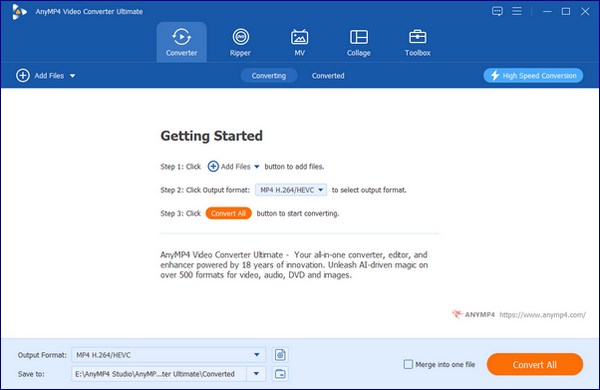Image resolution: width=600 pixels, height=390 pixels.
Task: Close the AnyMP4 window
Action: coord(585,11)
